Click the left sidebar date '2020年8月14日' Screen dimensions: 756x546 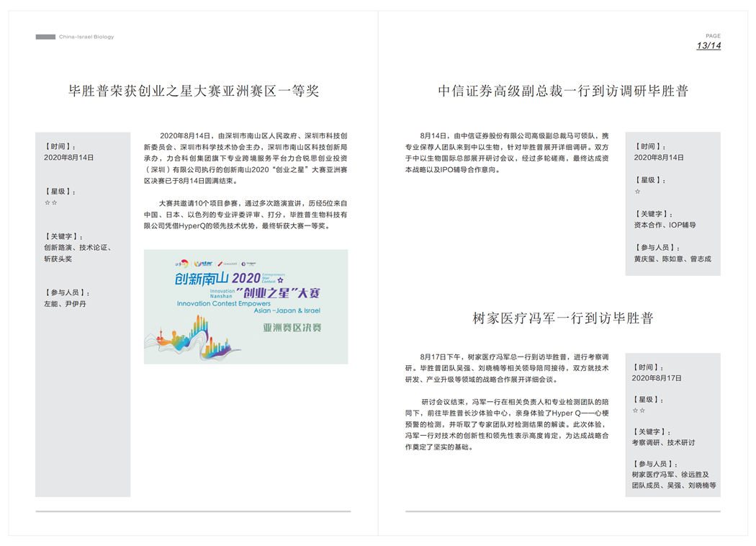click(69, 157)
